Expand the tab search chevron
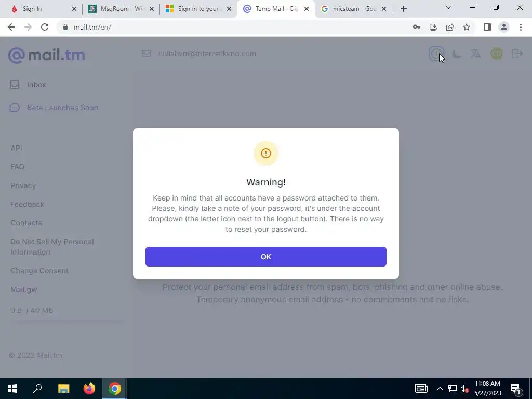532x399 pixels. 448,7
